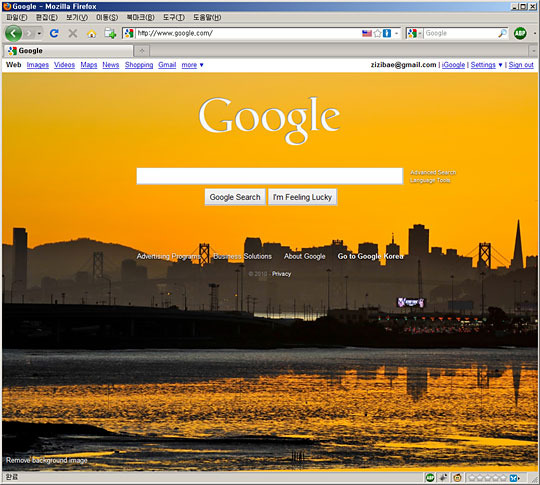Open the Advanced Search link

point(433,172)
